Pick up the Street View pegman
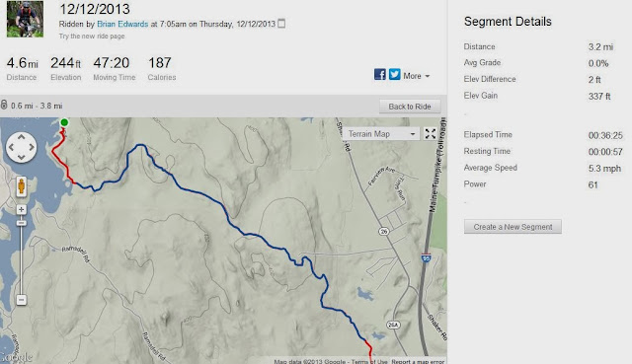This screenshot has width=632, height=364. pyautogui.click(x=22, y=186)
